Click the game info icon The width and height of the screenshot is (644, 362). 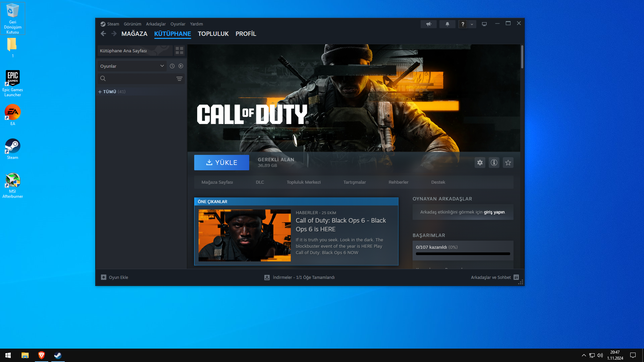click(x=494, y=163)
